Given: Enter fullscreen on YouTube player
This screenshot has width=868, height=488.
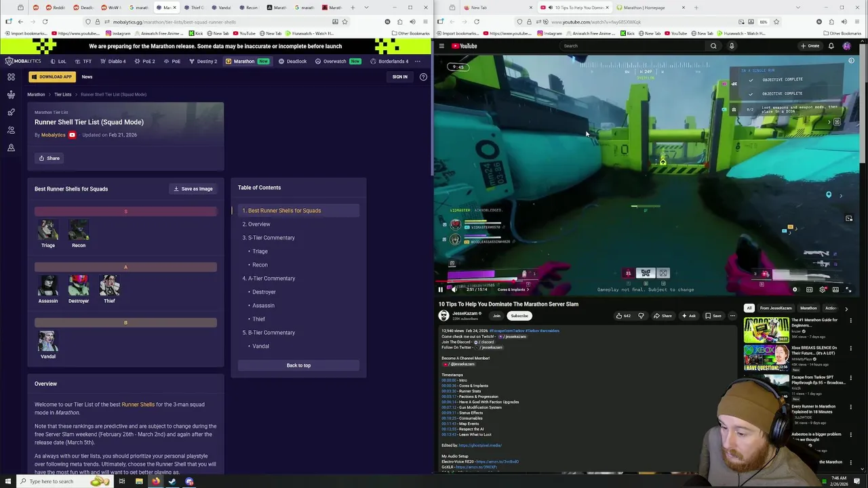Looking at the screenshot, I should pyautogui.click(x=848, y=289).
